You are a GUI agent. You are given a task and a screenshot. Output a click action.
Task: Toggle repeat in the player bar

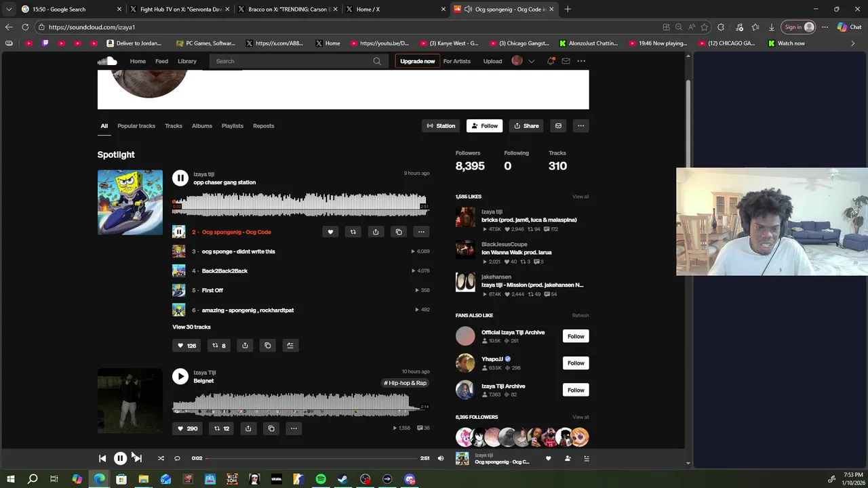point(177,458)
